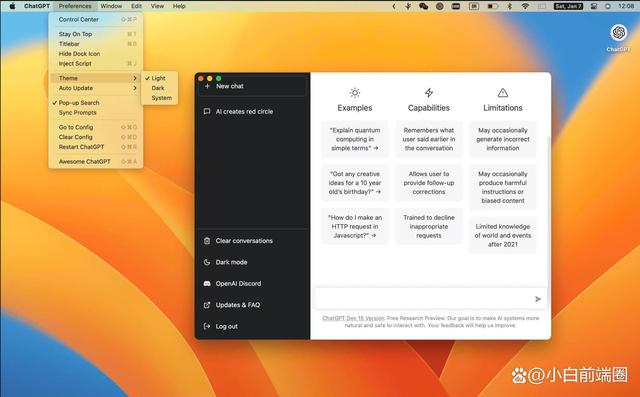Click the battery icon in the menu bar
The image size is (640, 397).
point(493,6)
